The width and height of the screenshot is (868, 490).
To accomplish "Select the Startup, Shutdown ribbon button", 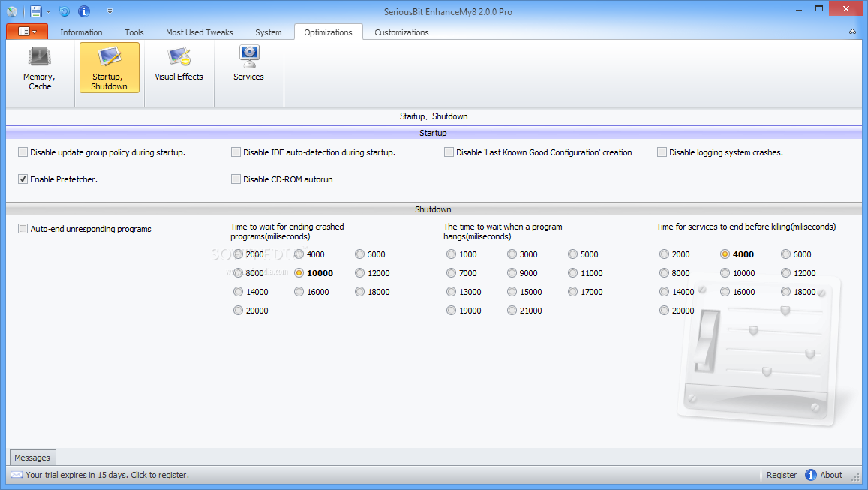I will 109,68.
